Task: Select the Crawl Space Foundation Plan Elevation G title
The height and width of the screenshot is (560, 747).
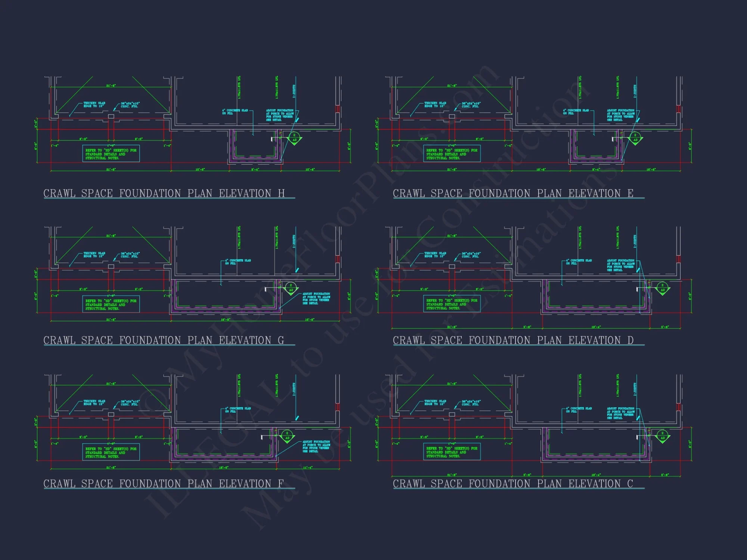Action: [x=164, y=340]
